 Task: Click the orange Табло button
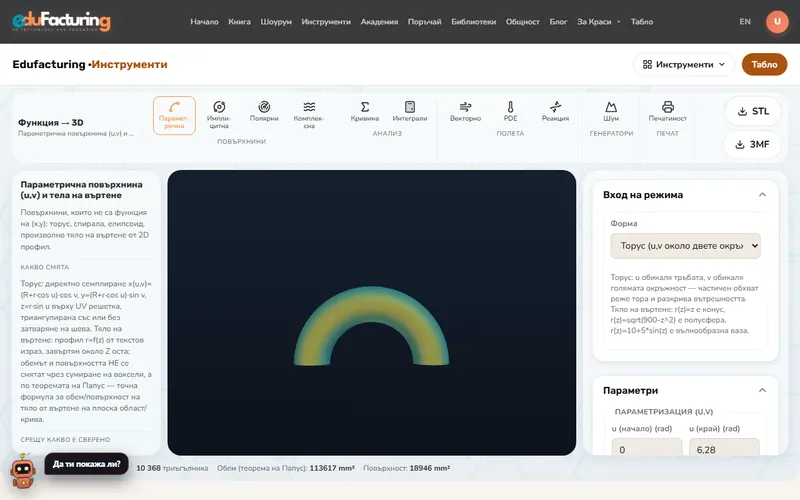click(764, 64)
